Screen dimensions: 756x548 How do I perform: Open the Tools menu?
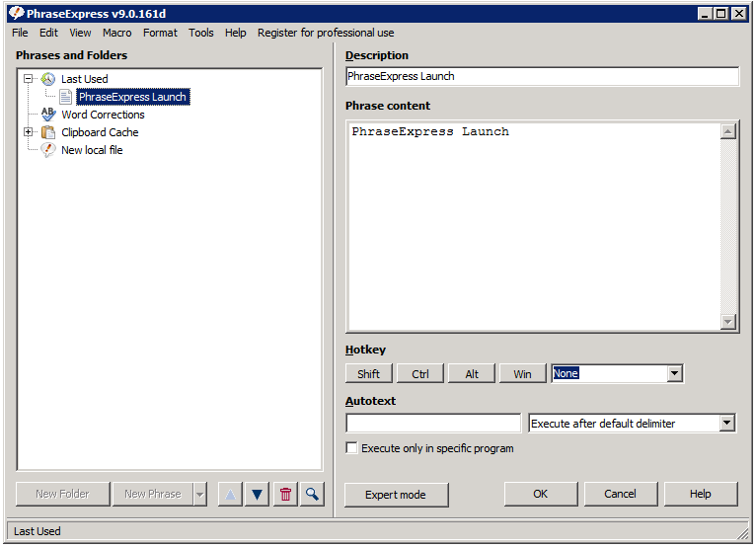pos(200,33)
